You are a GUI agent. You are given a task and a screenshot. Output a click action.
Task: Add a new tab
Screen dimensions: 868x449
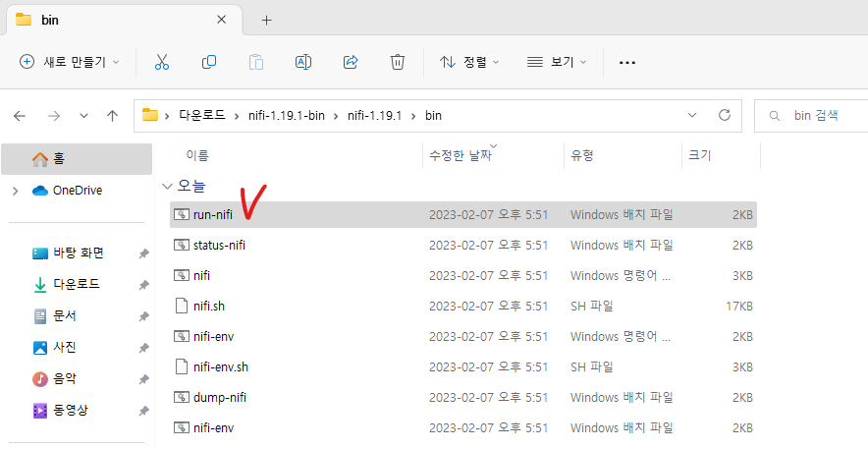pyautogui.click(x=267, y=20)
